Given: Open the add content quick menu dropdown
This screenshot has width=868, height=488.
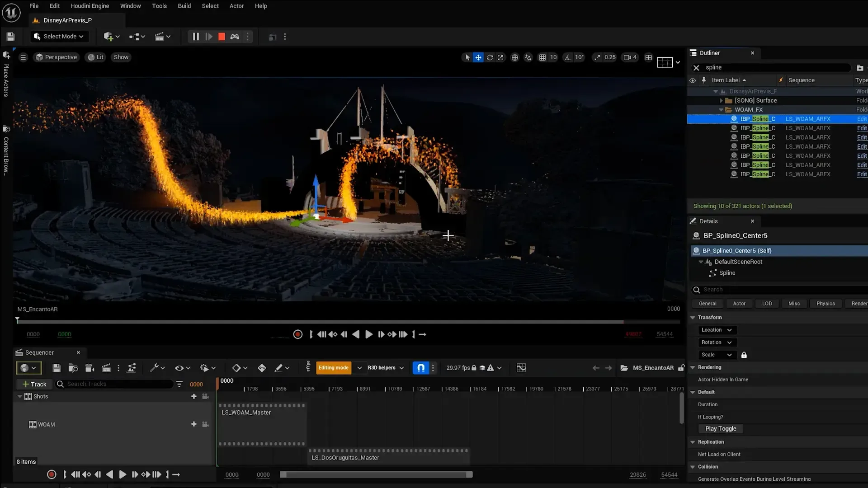Looking at the screenshot, I should coord(111,37).
